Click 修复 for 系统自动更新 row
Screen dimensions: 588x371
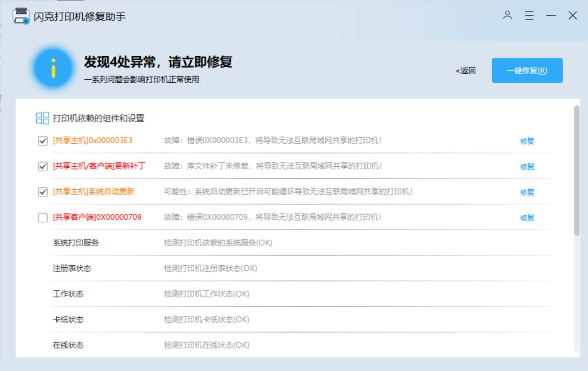tap(527, 192)
